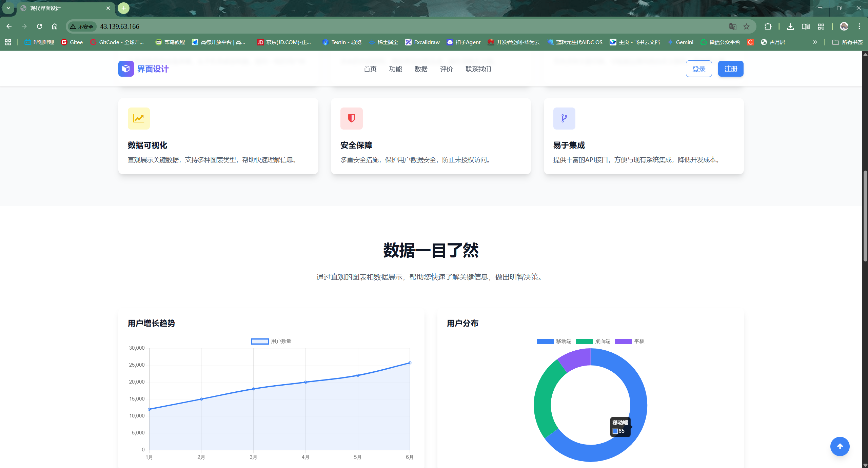
Task: Click the branch icon on the 易于集成 card
Action: click(564, 118)
